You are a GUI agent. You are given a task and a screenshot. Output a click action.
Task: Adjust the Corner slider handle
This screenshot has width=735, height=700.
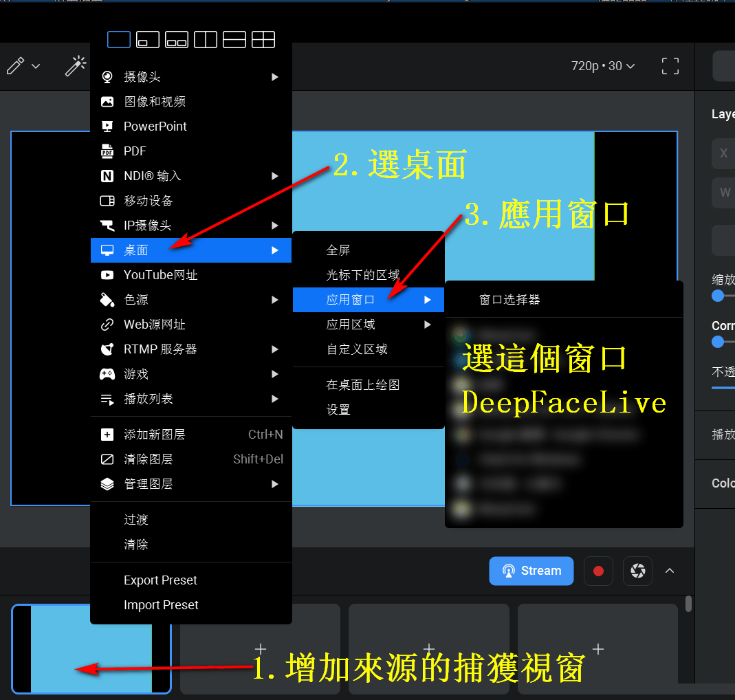(x=718, y=342)
